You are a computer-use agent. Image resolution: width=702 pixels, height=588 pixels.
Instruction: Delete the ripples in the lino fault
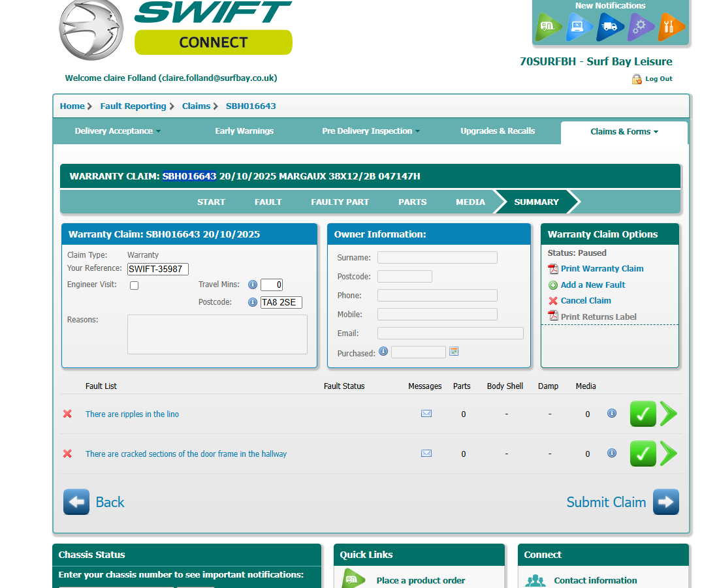67,414
